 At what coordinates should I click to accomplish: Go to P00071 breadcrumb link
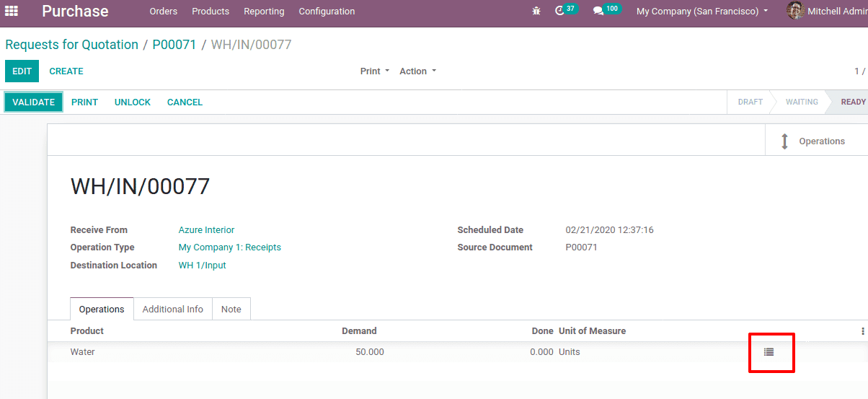(x=174, y=45)
